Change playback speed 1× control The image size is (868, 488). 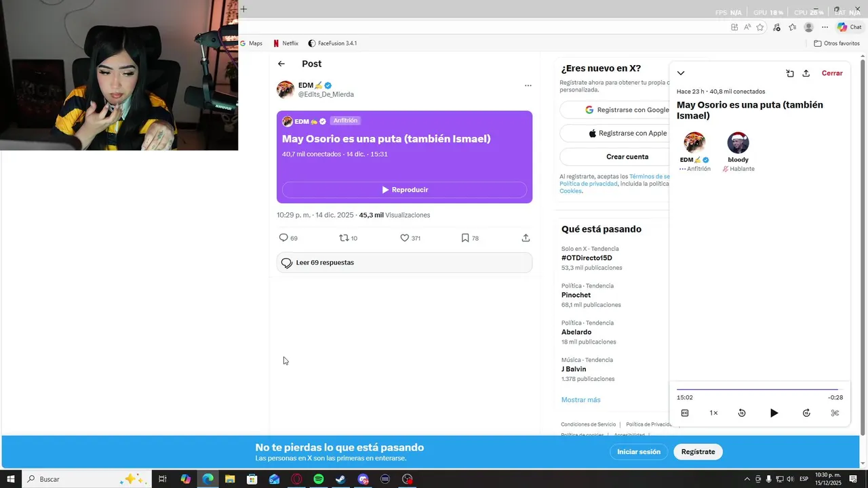pos(713,413)
